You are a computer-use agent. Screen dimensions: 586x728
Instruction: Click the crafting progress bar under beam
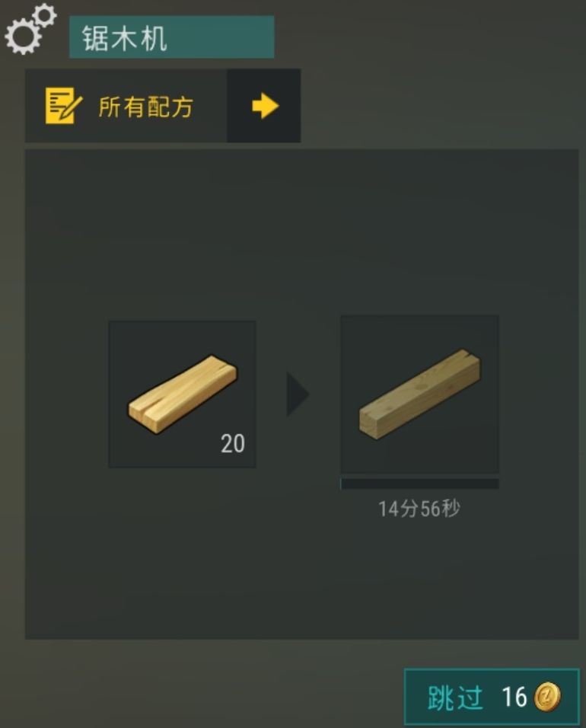click(419, 484)
